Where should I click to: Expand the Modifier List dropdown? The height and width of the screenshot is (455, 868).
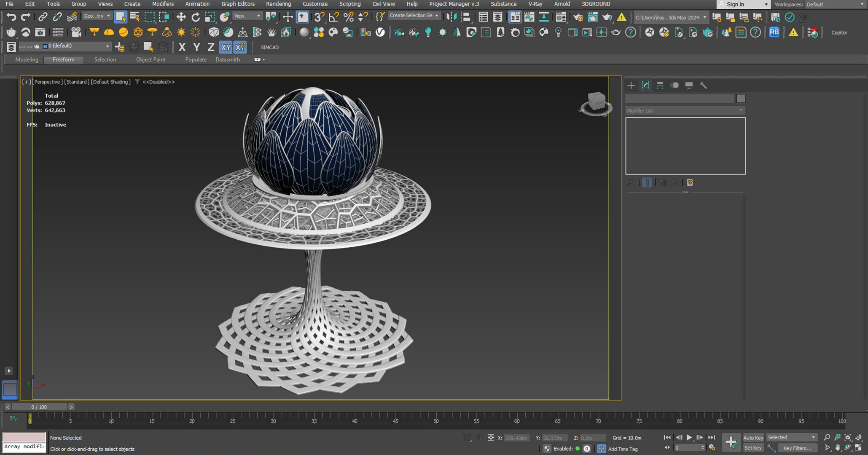[x=685, y=110]
